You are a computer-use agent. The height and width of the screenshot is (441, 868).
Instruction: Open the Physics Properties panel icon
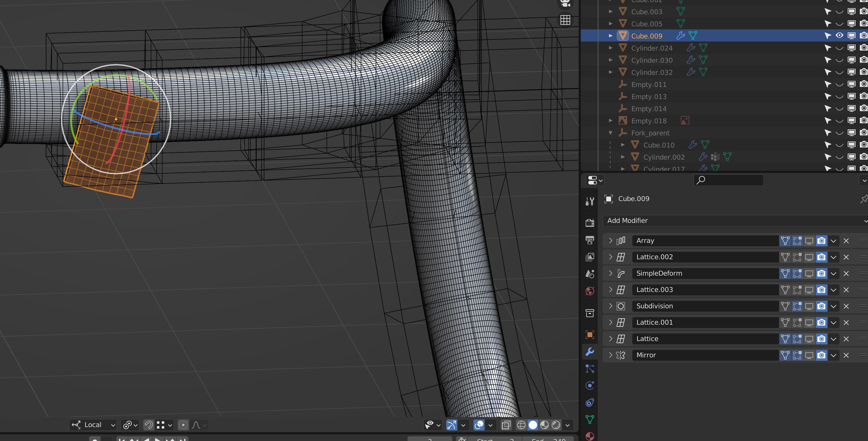590,385
